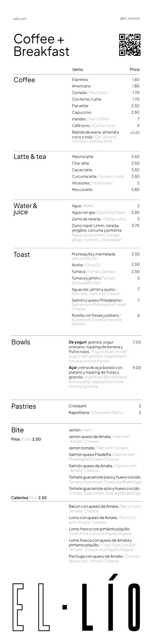
Task: Click the Frios / Cold 2.00 label
Action: click(x=26, y=439)
